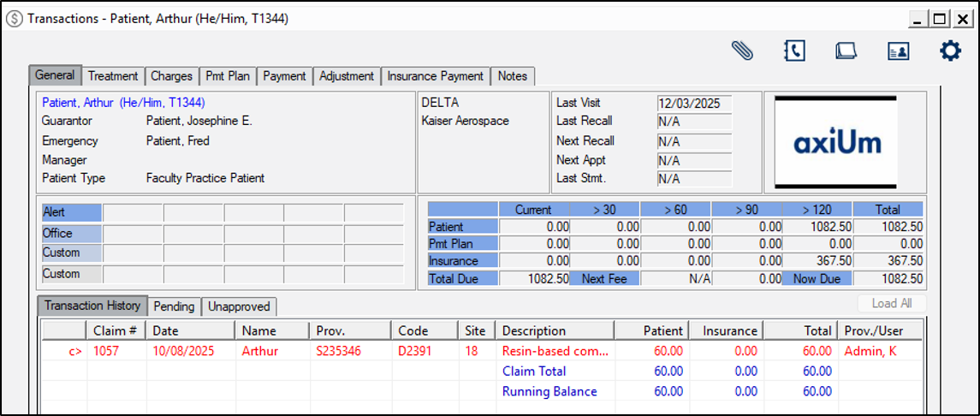Select the Payment tab
Viewport: 980px width, 416px height.
pos(284,76)
